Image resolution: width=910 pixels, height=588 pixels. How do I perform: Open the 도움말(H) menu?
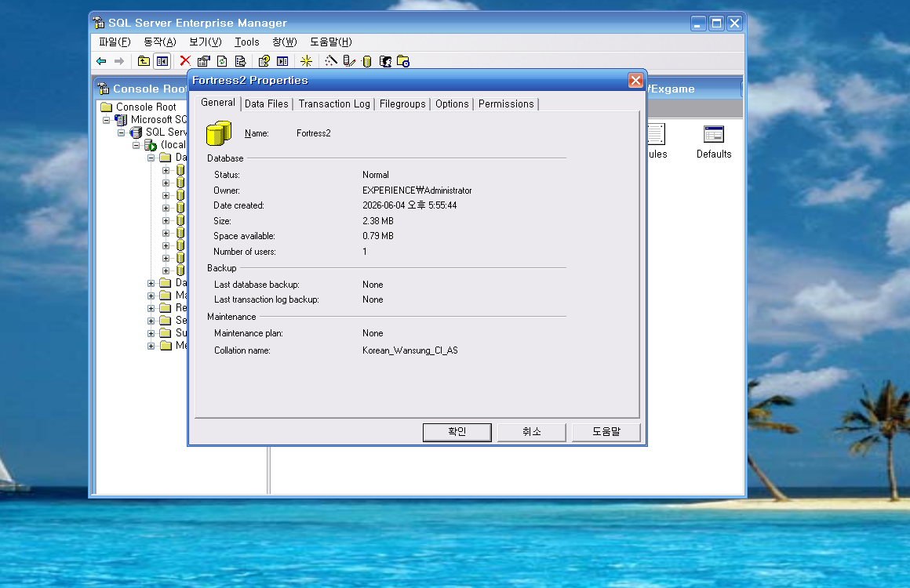click(331, 42)
